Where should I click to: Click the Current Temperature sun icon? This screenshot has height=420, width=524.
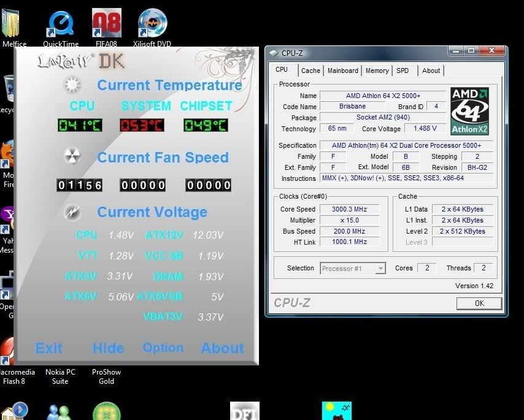[x=72, y=84]
